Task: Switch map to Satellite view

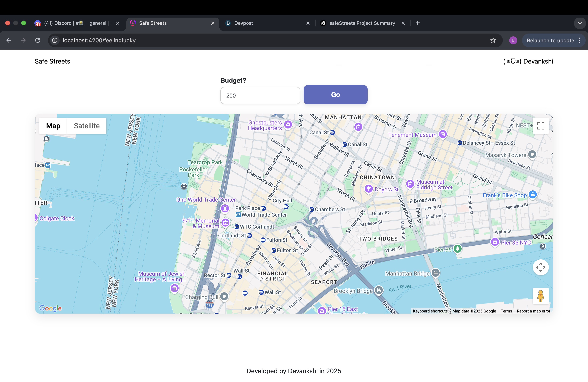Action: (87, 126)
